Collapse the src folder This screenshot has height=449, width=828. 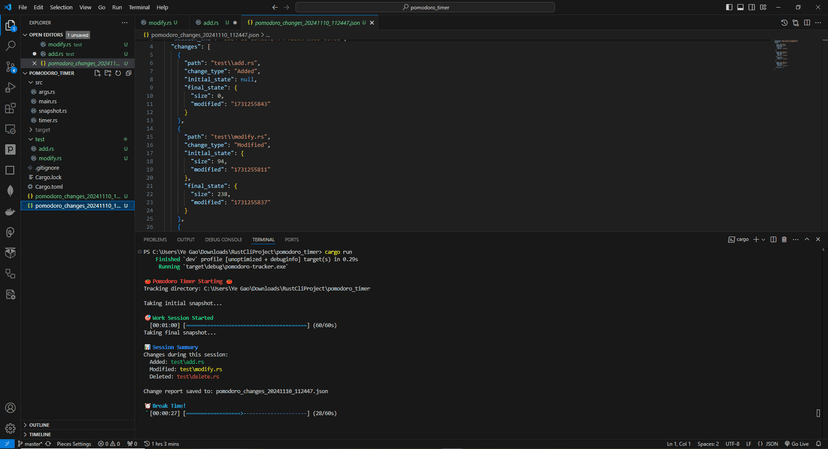(38, 83)
